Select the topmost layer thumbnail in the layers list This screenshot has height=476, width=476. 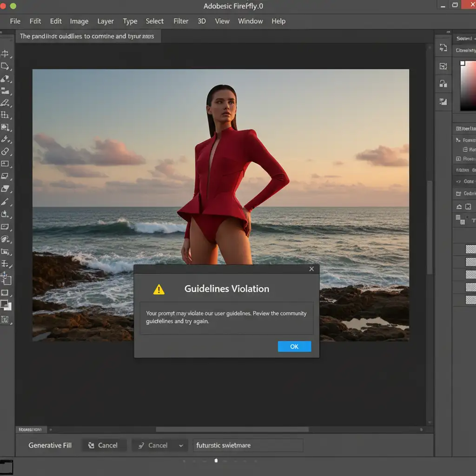coord(471,249)
